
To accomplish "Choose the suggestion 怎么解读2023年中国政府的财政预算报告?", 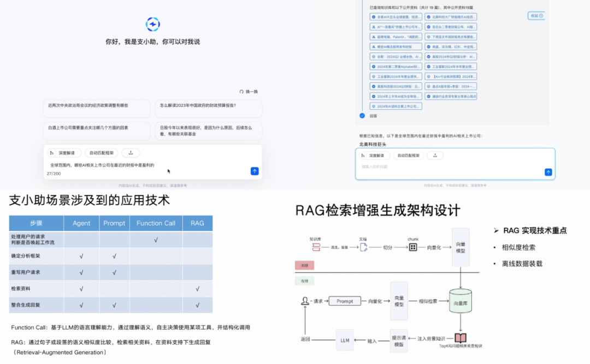I will (209, 109).
